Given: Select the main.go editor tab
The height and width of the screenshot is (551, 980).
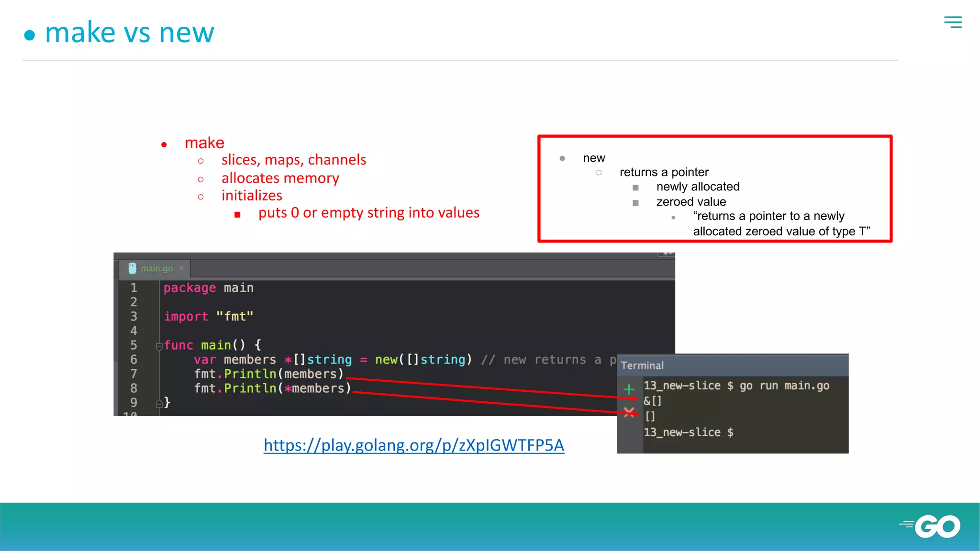Looking at the screenshot, I should tap(155, 268).
